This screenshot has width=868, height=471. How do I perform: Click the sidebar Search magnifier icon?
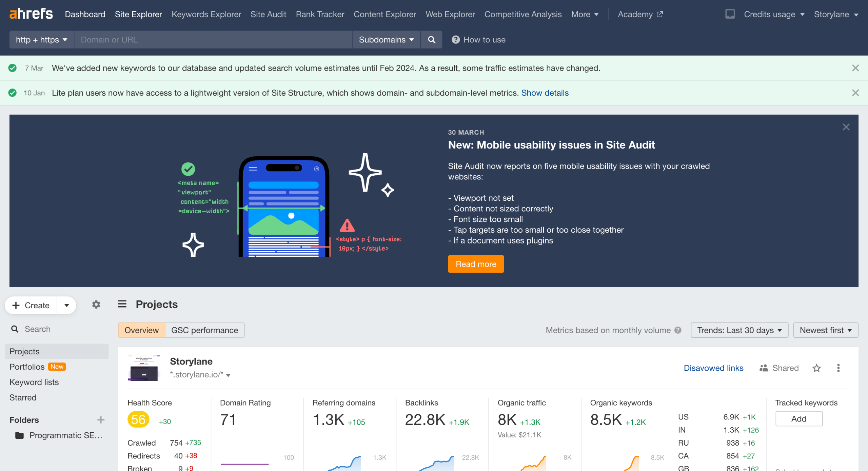[x=15, y=329]
